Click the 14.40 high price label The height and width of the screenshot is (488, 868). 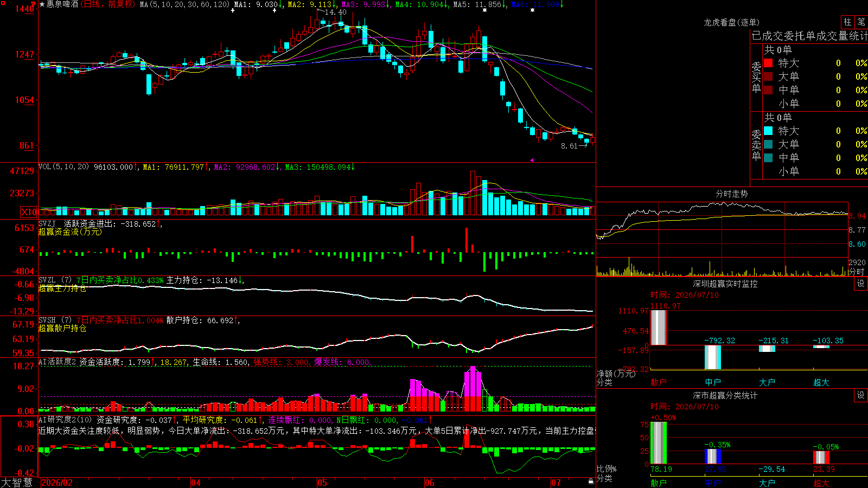[x=335, y=12]
